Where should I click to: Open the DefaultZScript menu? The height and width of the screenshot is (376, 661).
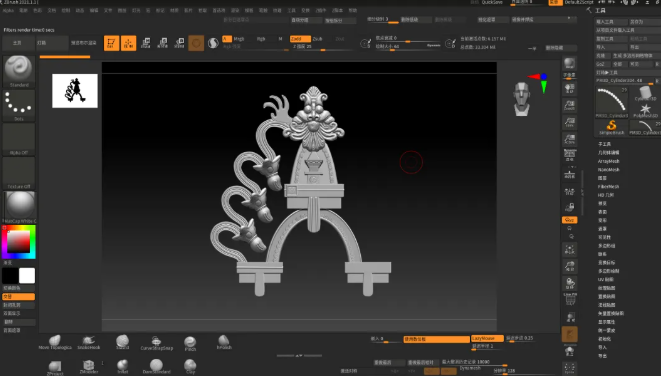pos(579,3)
